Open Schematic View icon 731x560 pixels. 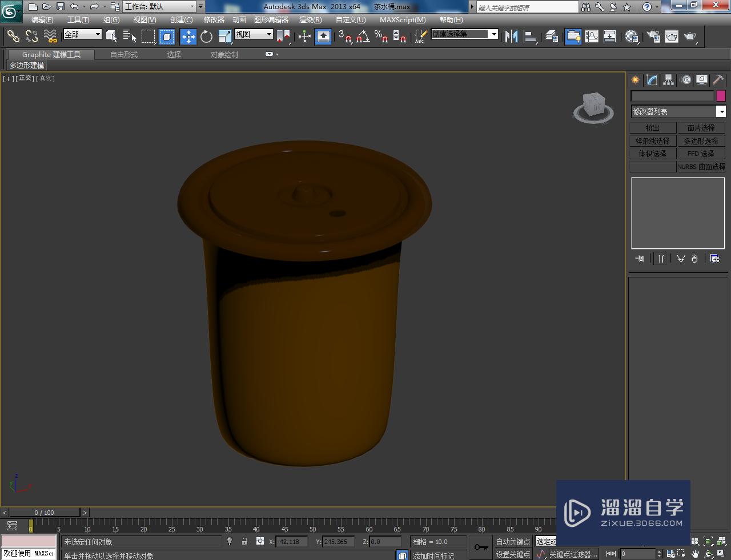pyautogui.click(x=610, y=37)
